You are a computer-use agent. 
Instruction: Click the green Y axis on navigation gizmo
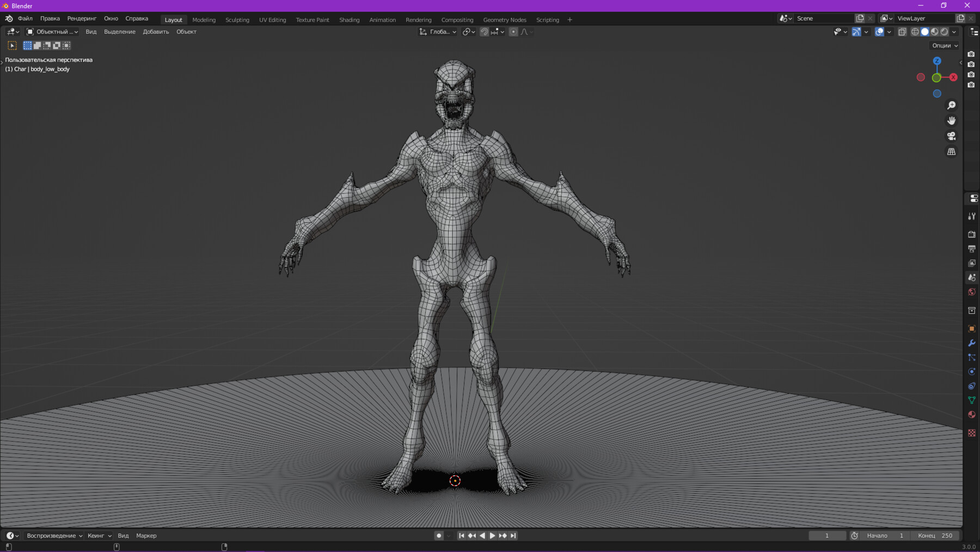937,77
